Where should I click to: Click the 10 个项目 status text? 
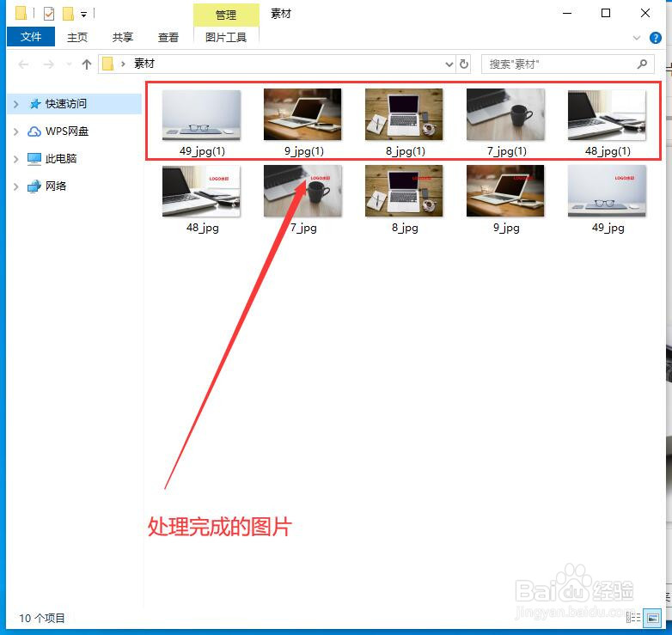coord(42,619)
